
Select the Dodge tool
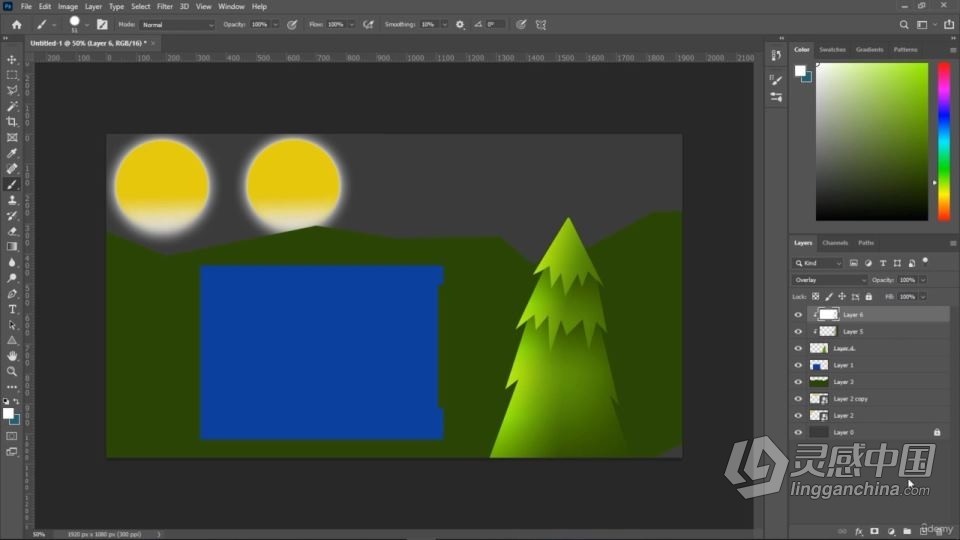pos(12,278)
